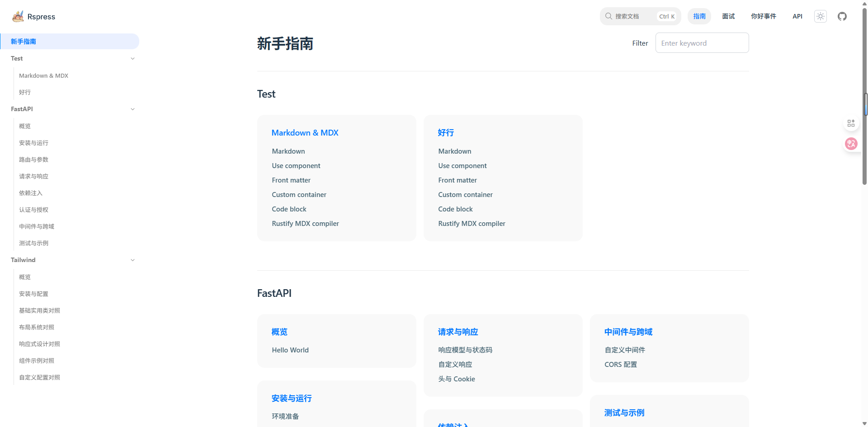Screen dimensions: 868x427
Task: Open the GitHub repository icon
Action: click(842, 16)
